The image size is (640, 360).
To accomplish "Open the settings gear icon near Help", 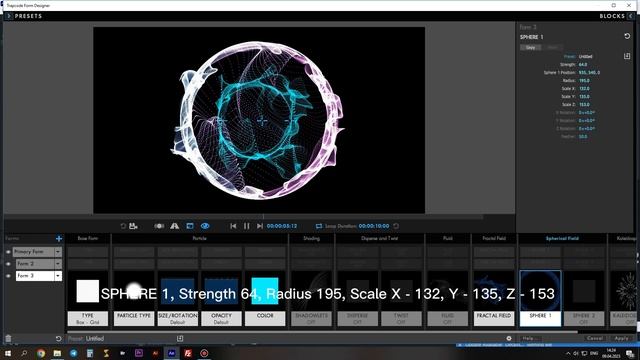I will tap(509, 338).
